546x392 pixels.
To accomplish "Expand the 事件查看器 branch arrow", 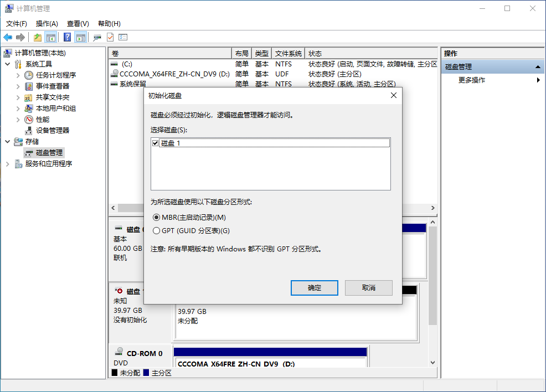I will pyautogui.click(x=18, y=86).
